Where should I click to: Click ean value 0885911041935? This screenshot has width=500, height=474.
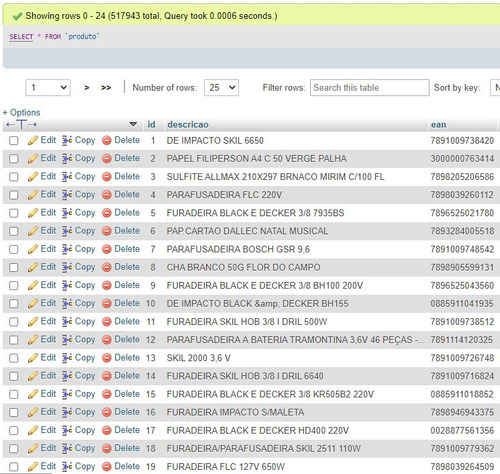[x=462, y=304]
